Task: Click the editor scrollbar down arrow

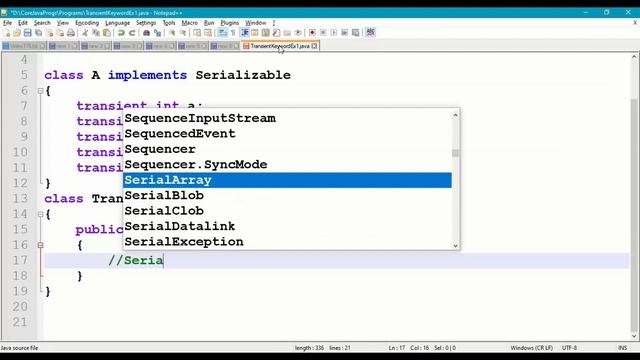Action: [x=634, y=336]
